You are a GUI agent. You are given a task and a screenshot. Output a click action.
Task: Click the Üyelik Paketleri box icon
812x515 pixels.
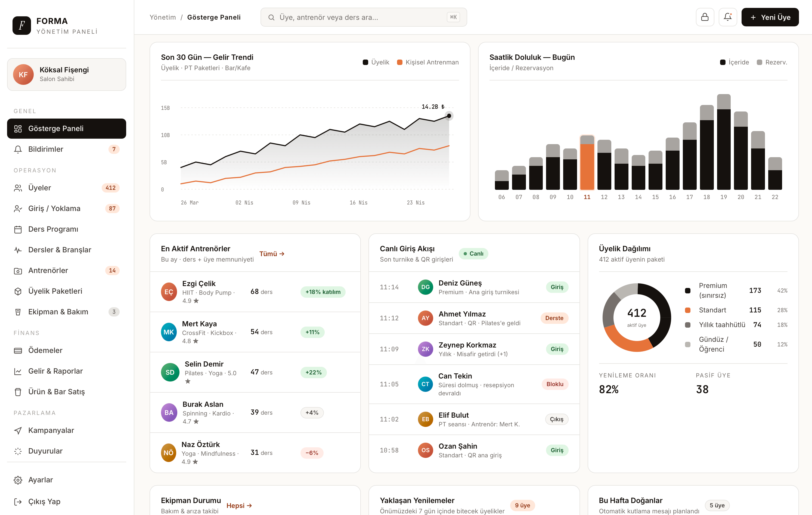coord(18,291)
